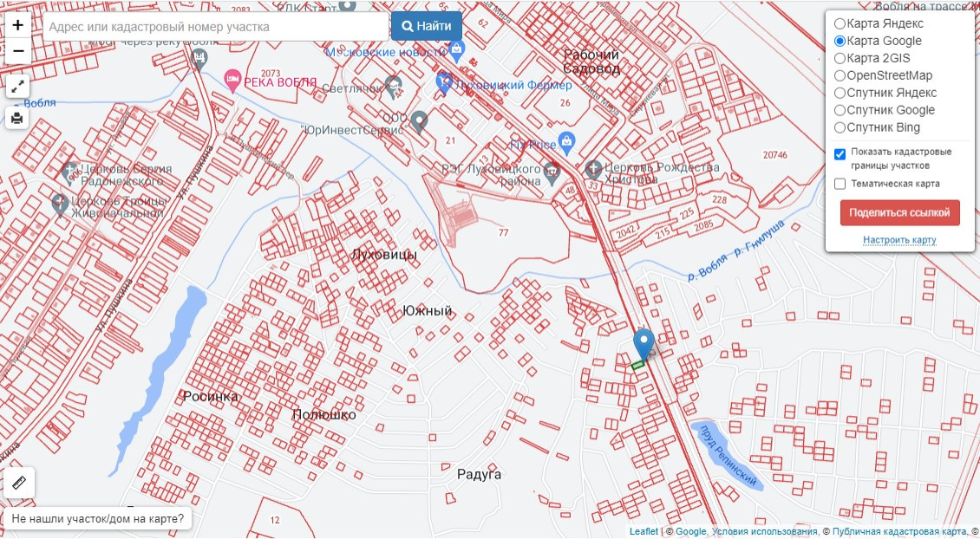Screen dimensions: 980x539
Task: Select Карта Google base layer
Action: [840, 42]
